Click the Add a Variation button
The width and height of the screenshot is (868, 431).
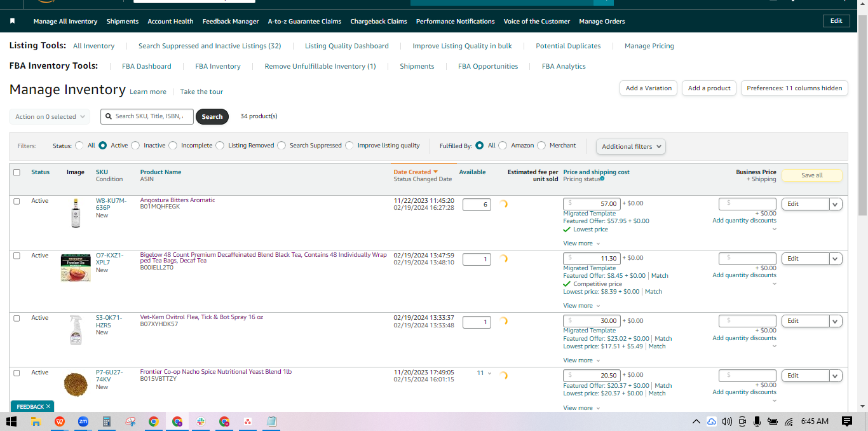pos(648,88)
